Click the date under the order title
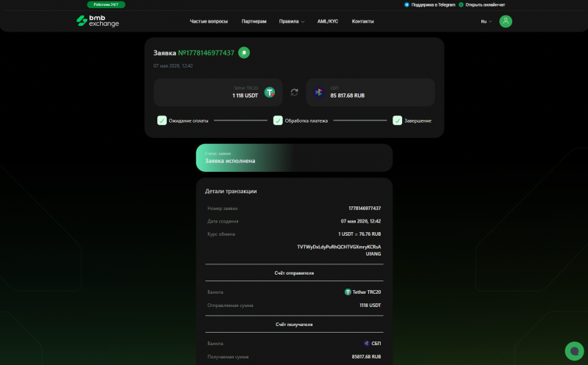The image size is (588, 365). (x=173, y=65)
